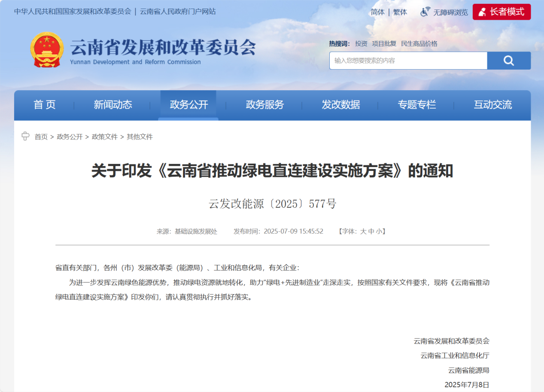Click the printer icon next to the breadcrumb
This screenshot has height=392, width=544.
[x=25, y=136]
